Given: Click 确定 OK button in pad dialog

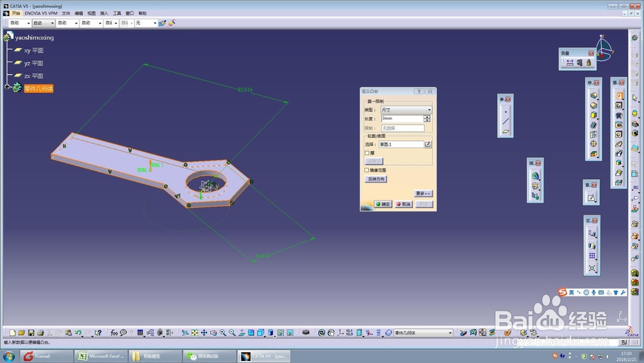Looking at the screenshot, I should tap(383, 204).
